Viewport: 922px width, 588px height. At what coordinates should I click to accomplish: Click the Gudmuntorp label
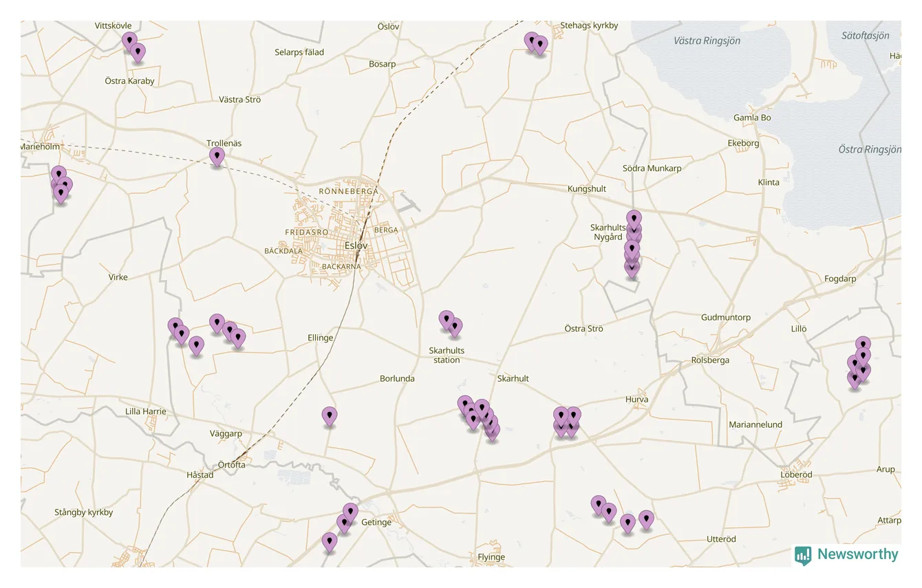(x=726, y=317)
